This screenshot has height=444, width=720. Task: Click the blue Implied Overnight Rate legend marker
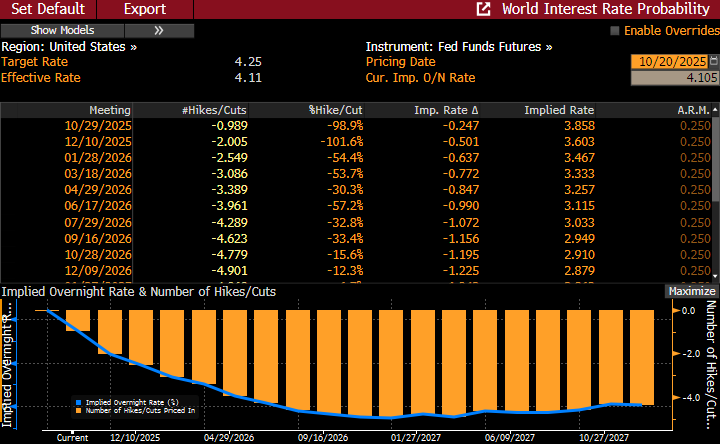coord(78,402)
